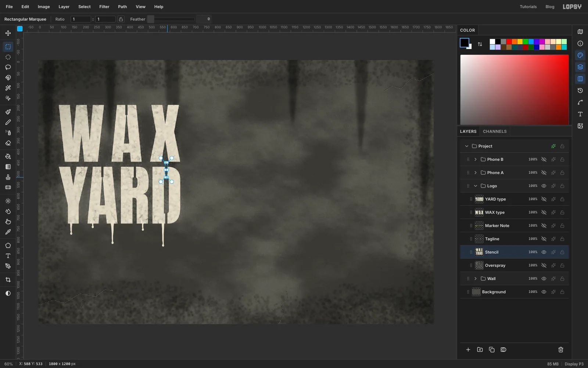
Task: Open the Tutorials link
Action: coord(528,7)
